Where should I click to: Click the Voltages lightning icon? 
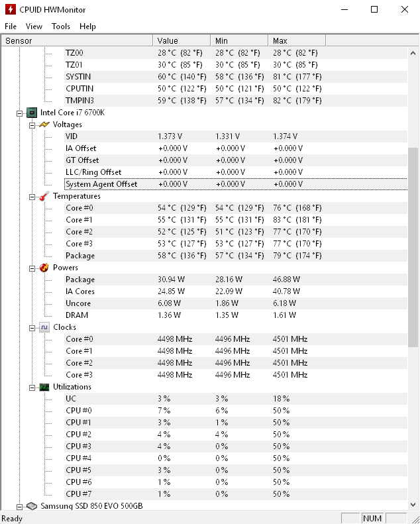(44, 125)
